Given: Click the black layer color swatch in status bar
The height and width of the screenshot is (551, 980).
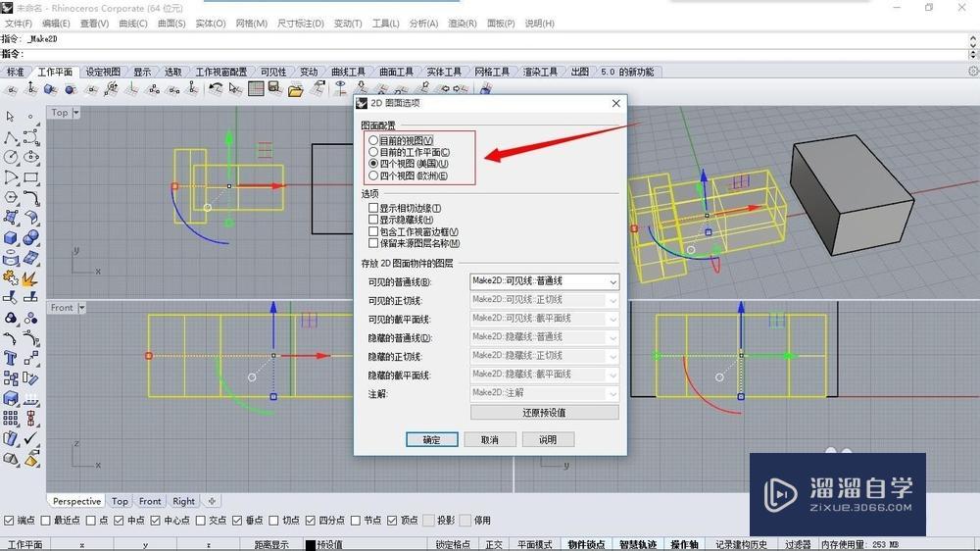Looking at the screenshot, I should [x=310, y=545].
